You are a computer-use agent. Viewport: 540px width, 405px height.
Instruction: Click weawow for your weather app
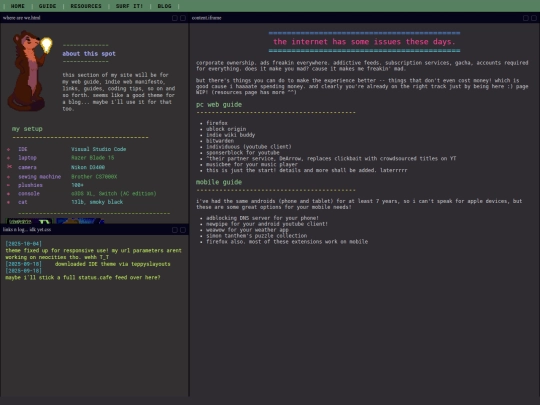[x=247, y=230]
